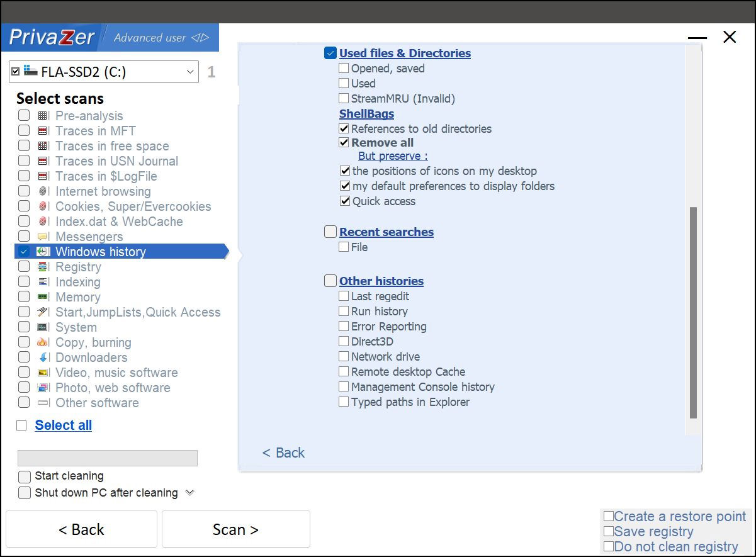Click the FLA-SSD2 drive icon

pos(31,70)
